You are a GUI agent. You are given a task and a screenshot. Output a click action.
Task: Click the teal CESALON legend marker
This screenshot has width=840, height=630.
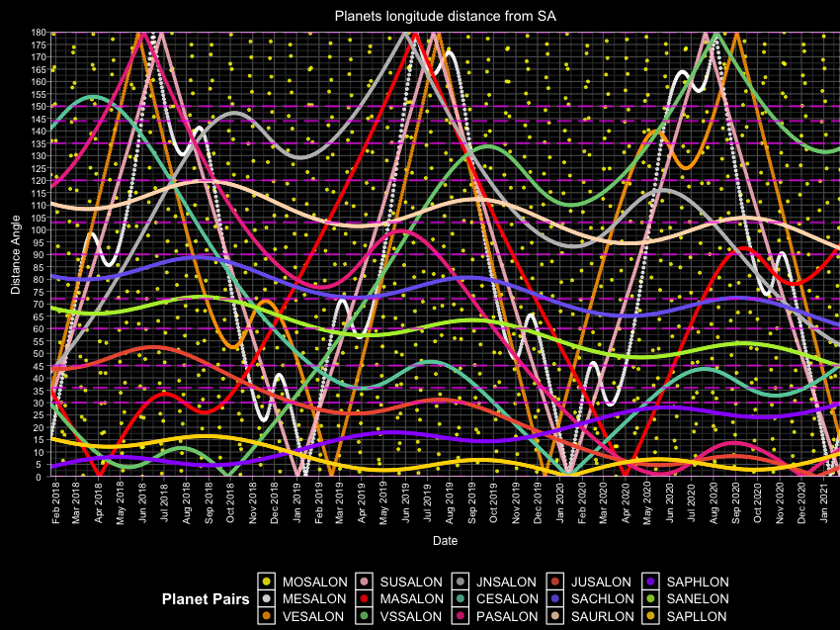tap(462, 598)
